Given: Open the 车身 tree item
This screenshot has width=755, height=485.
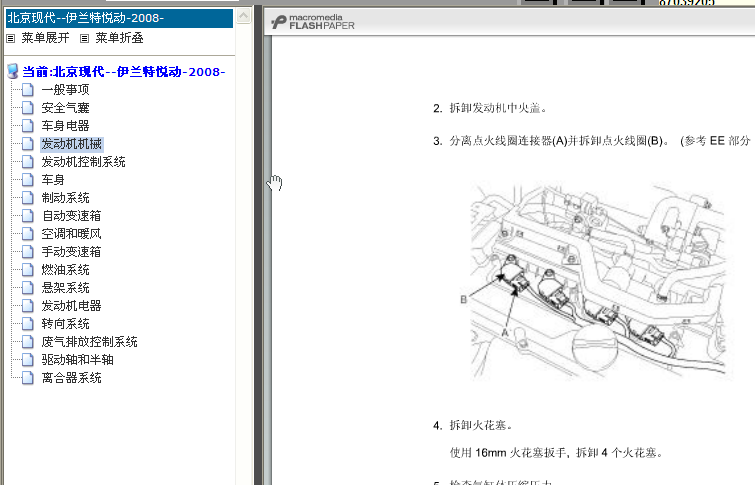Looking at the screenshot, I should pyautogui.click(x=53, y=180).
